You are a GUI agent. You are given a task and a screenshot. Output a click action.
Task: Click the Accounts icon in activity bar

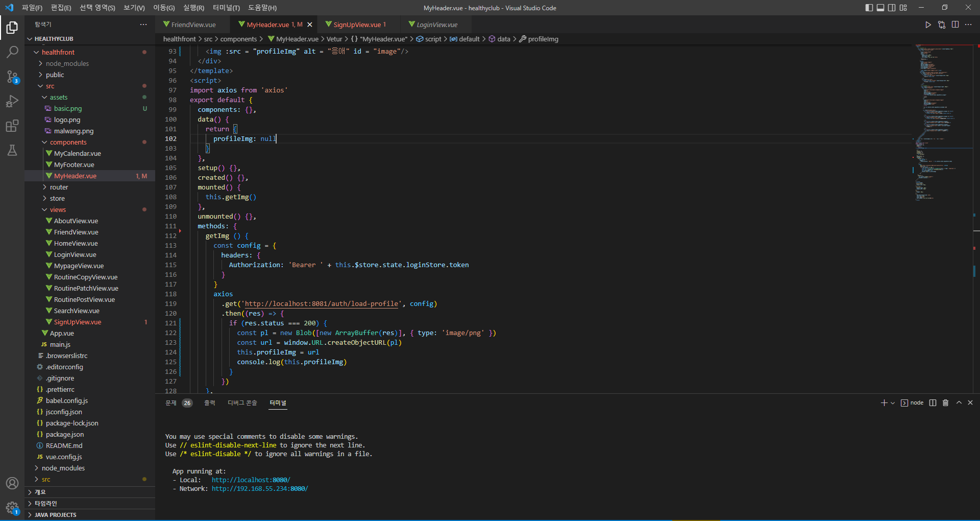pos(12,483)
